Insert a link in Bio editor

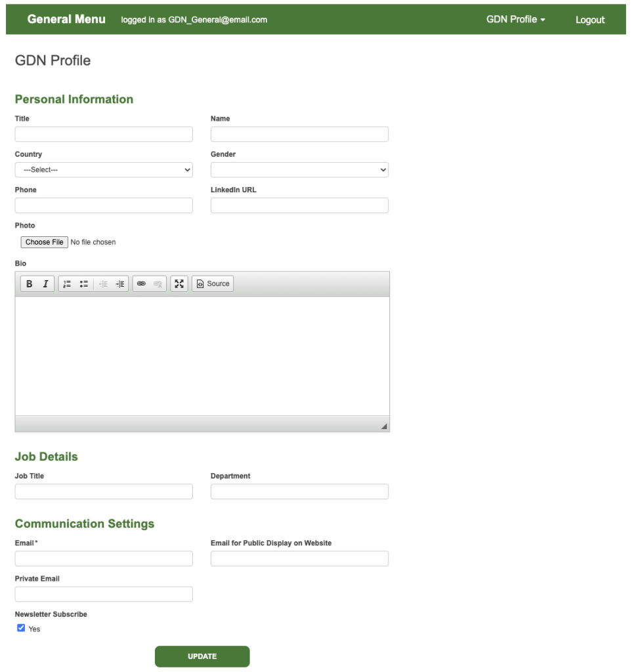(x=141, y=284)
